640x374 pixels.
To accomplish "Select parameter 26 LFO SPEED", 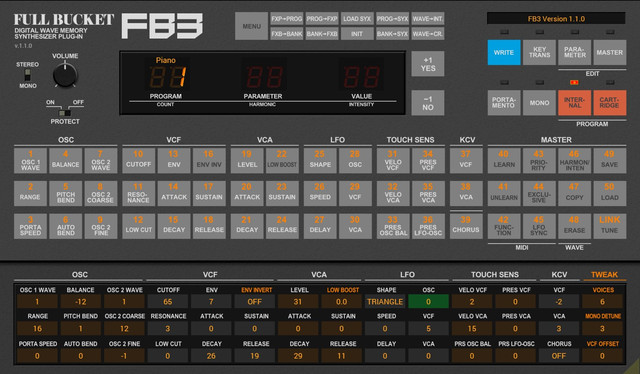I will (320, 193).
